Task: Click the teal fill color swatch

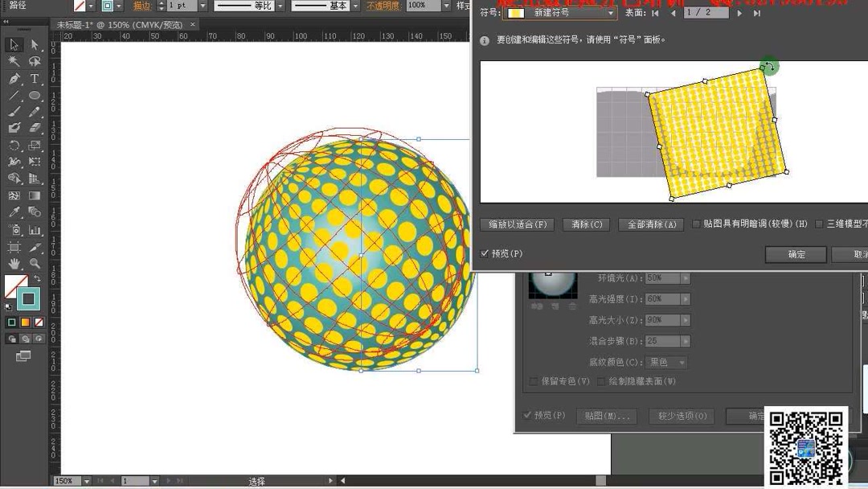Action: (x=28, y=299)
